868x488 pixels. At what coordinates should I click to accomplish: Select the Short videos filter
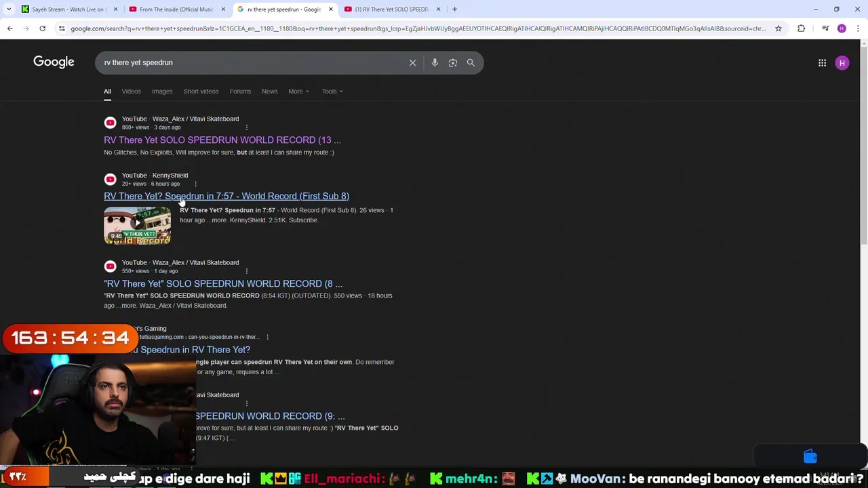coord(201,91)
